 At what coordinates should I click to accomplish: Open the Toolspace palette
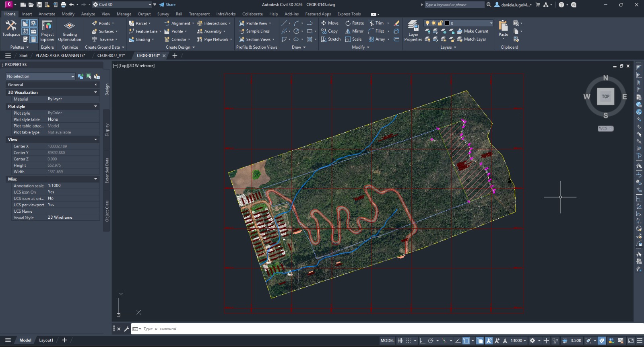11,29
